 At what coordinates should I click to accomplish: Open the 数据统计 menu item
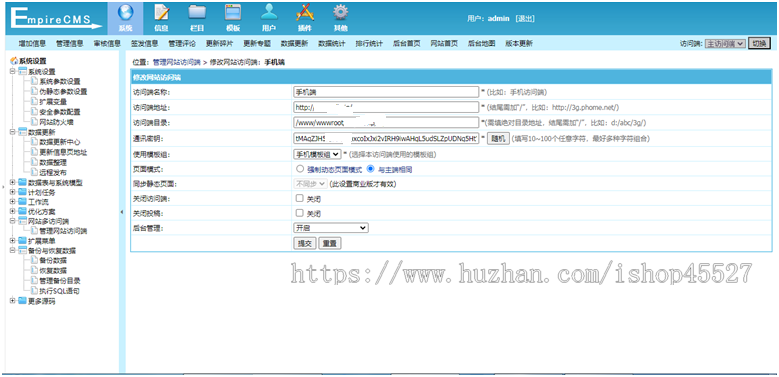332,44
